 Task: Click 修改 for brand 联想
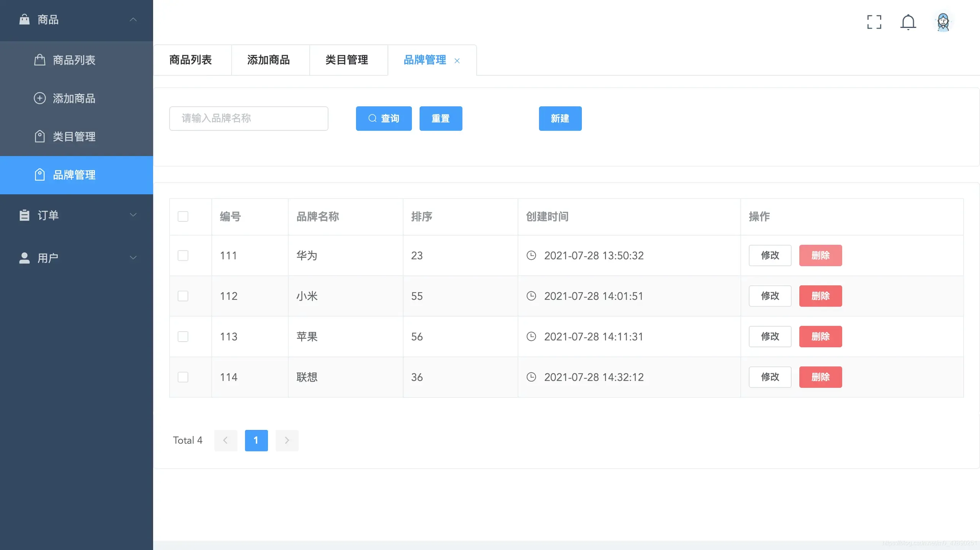[770, 377]
